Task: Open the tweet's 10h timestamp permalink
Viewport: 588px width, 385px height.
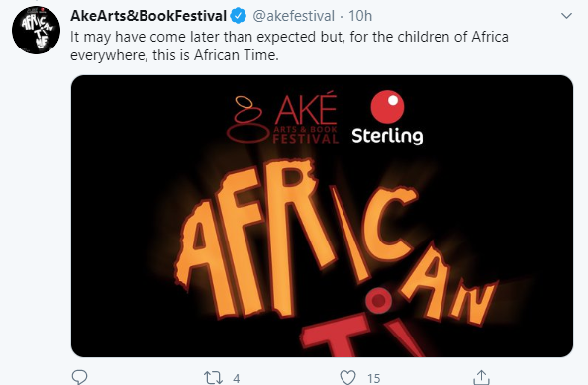Action: tap(360, 16)
